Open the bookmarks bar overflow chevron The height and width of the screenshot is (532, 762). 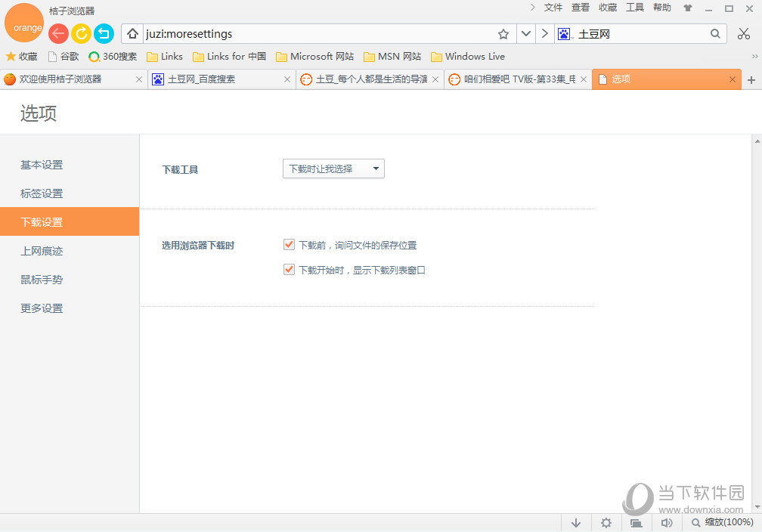[x=754, y=56]
